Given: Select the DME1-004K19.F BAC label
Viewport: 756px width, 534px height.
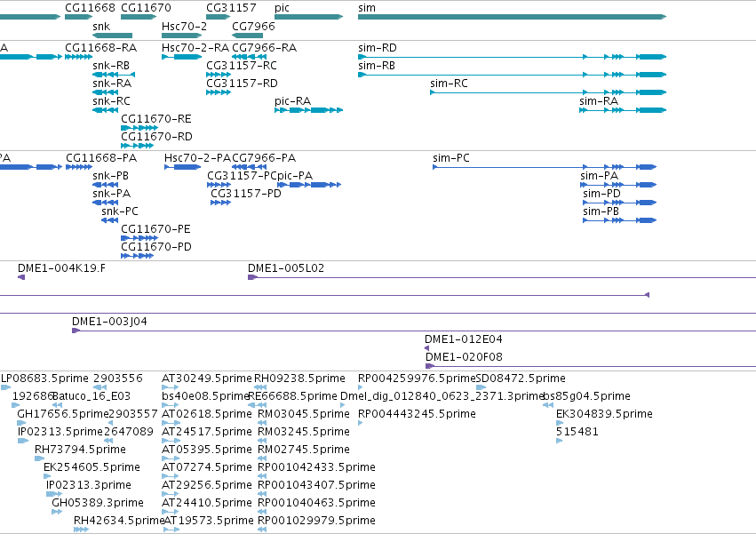Looking at the screenshot, I should click(61, 268).
